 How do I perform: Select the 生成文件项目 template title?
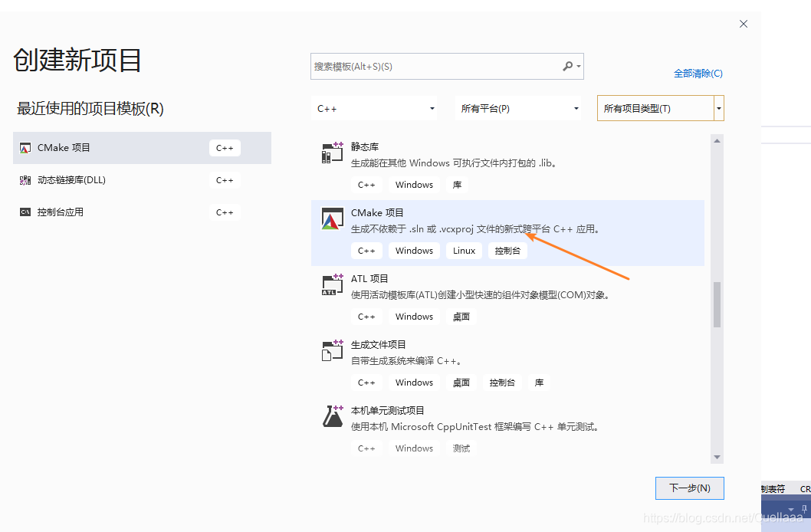tap(378, 344)
